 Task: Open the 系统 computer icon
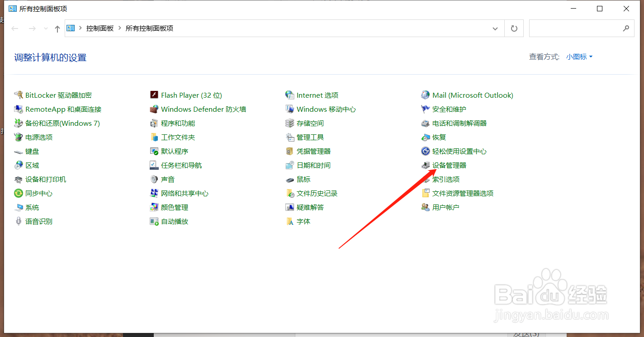click(19, 207)
